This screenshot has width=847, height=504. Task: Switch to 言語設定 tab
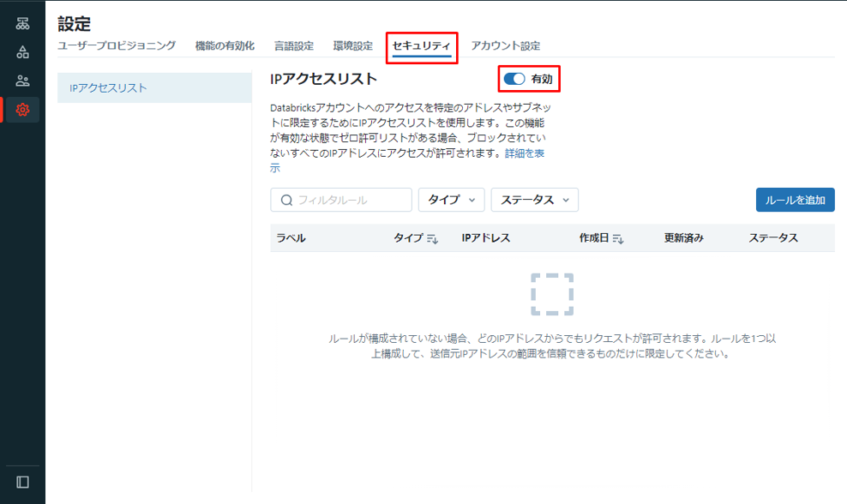pyautogui.click(x=294, y=46)
